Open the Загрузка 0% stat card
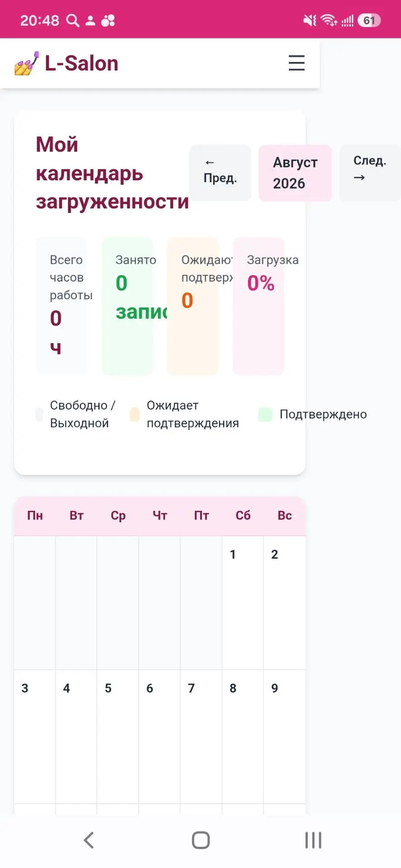 point(258,306)
